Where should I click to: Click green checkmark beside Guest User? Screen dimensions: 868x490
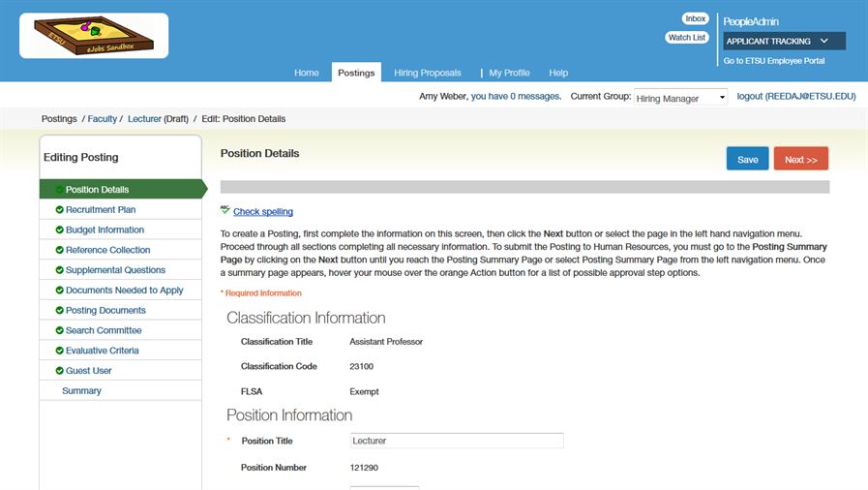(59, 371)
